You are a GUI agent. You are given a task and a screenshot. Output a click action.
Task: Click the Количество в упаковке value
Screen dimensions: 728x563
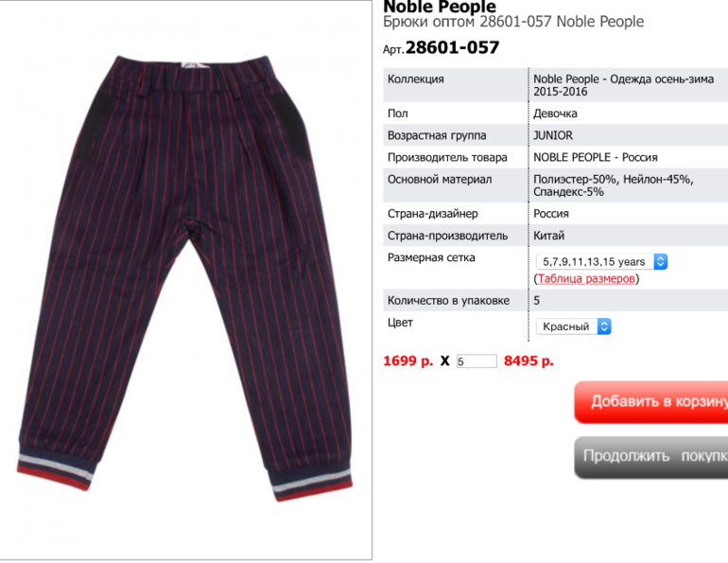(537, 301)
